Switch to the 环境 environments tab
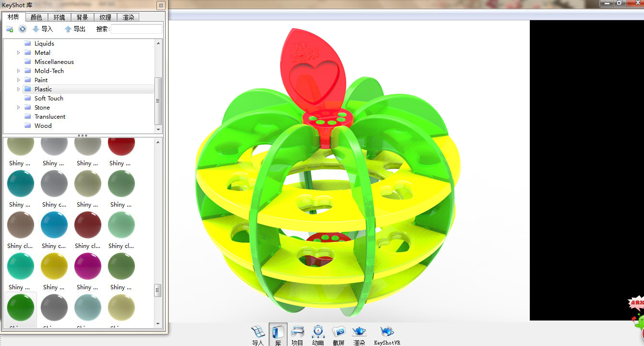Screen dimensions: 644x346 [60, 17]
